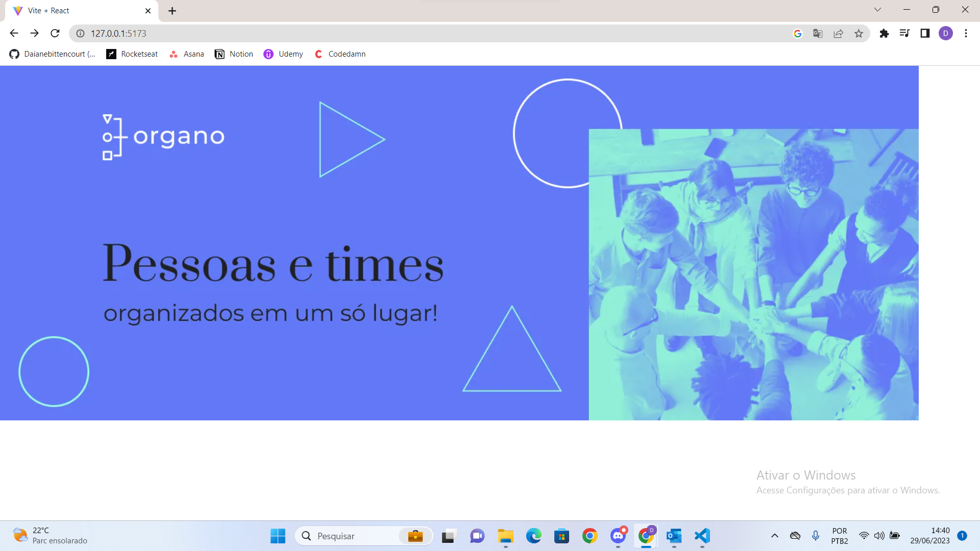Viewport: 980px width, 551px height.
Task: Open the profile avatar D
Action: click(x=946, y=33)
